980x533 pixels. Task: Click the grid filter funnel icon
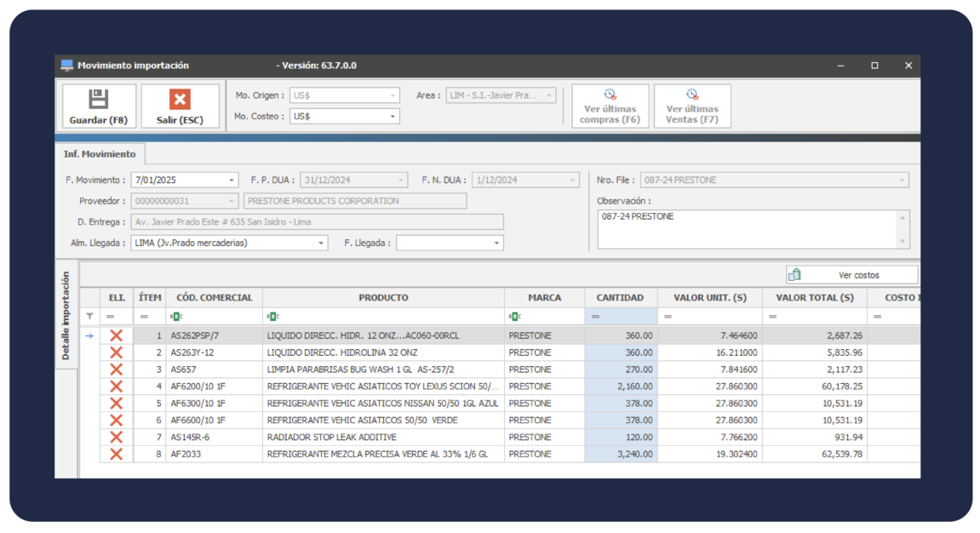pyautogui.click(x=90, y=317)
